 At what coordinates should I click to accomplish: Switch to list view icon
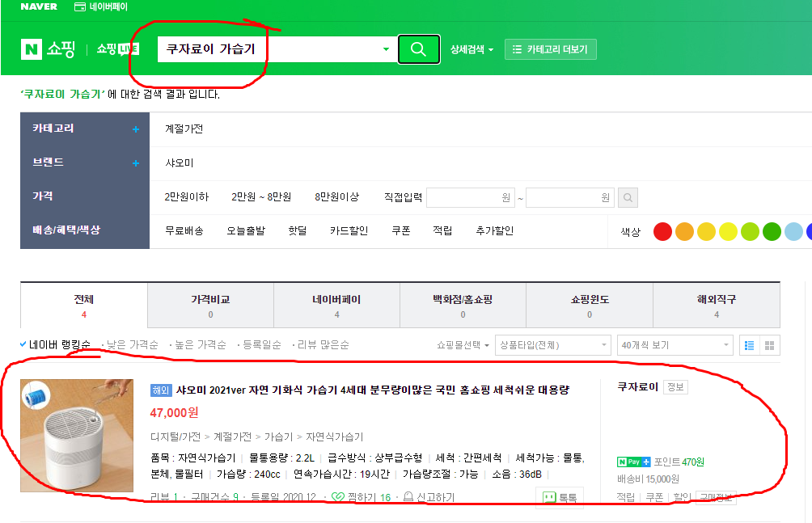750,345
